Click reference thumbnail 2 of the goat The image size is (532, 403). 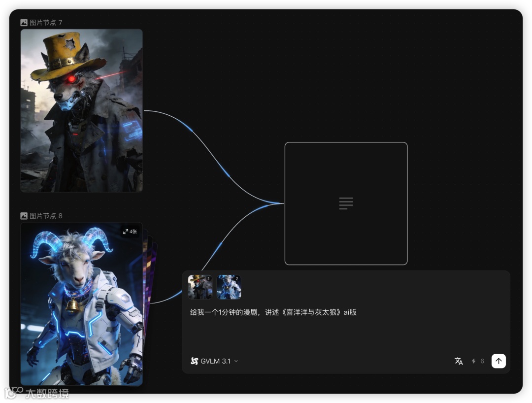click(229, 287)
